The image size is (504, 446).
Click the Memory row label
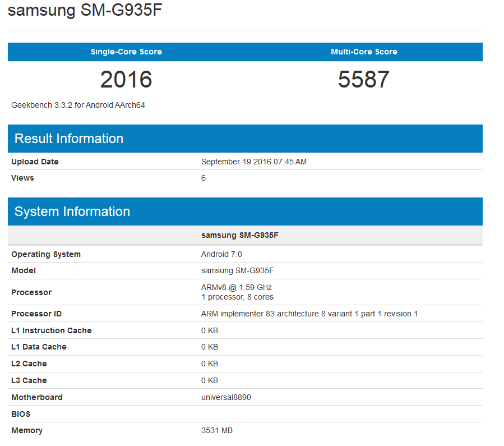[27, 430]
